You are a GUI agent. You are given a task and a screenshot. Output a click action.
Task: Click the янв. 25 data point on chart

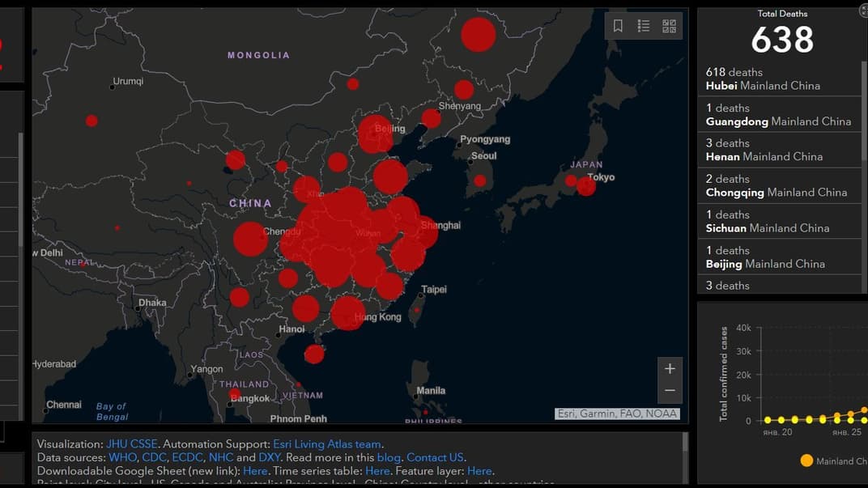point(837,418)
